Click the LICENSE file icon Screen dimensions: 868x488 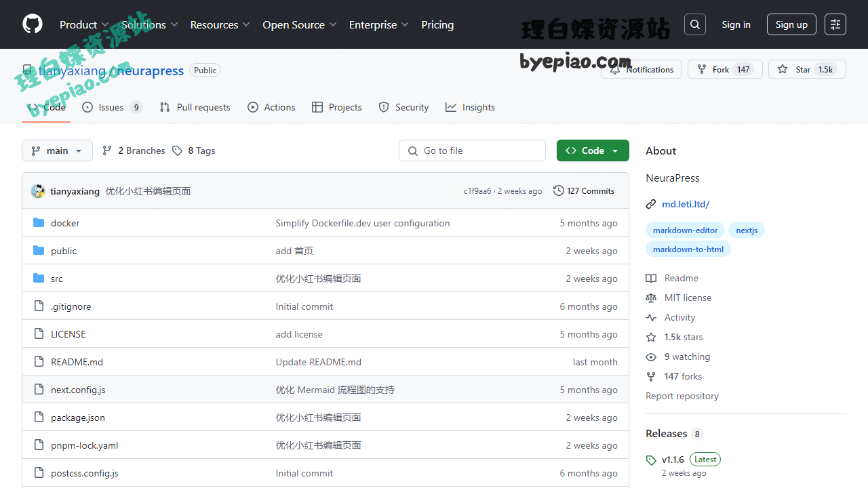[x=39, y=334]
